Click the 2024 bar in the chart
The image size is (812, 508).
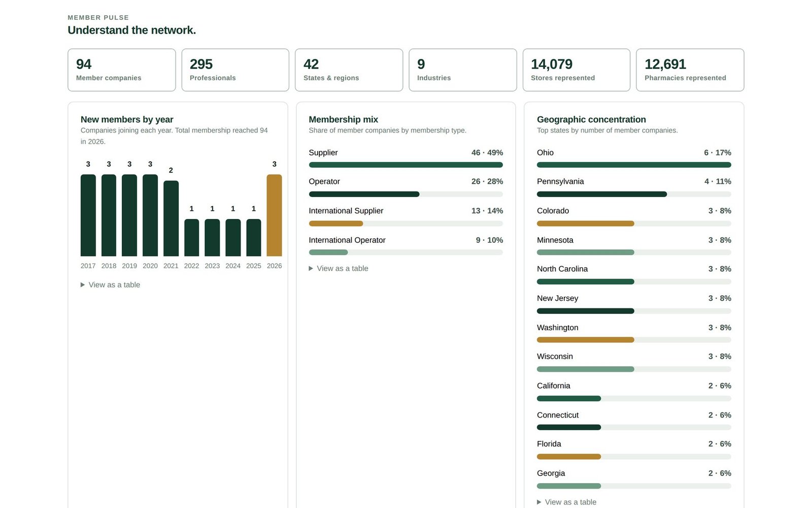click(233, 238)
